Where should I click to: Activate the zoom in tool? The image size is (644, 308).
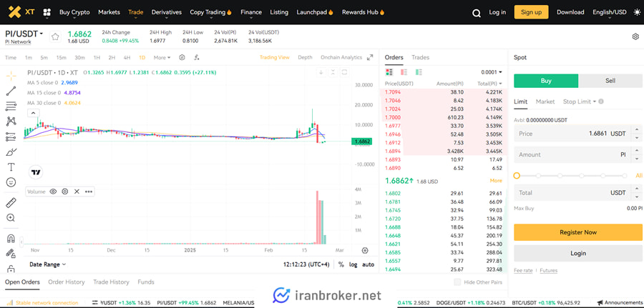click(11, 218)
